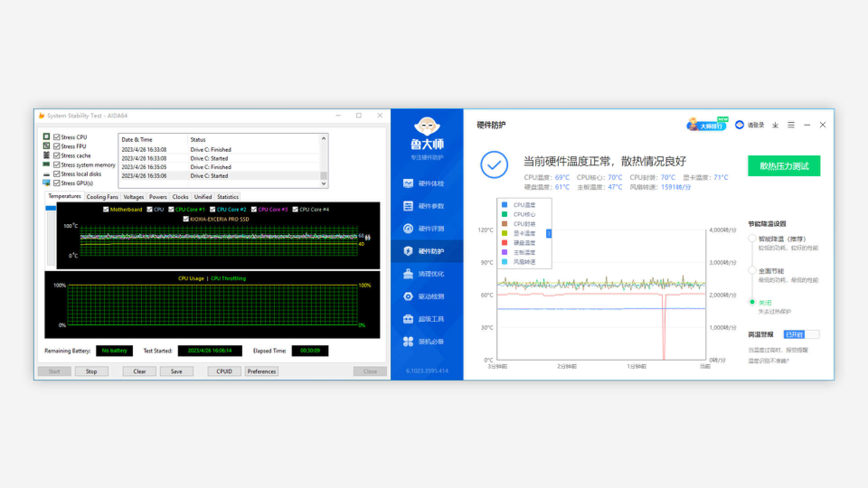The height and width of the screenshot is (488, 868).
Task: Open the hamburger menu icon in Lu Master
Action: point(791,125)
